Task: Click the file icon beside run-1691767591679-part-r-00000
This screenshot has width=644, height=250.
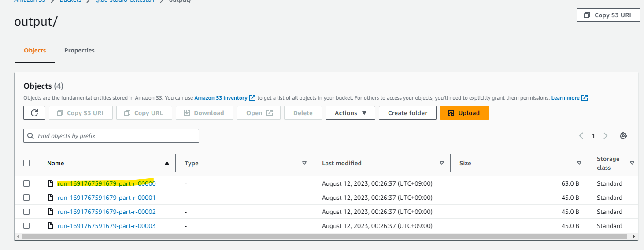Action: [x=51, y=183]
